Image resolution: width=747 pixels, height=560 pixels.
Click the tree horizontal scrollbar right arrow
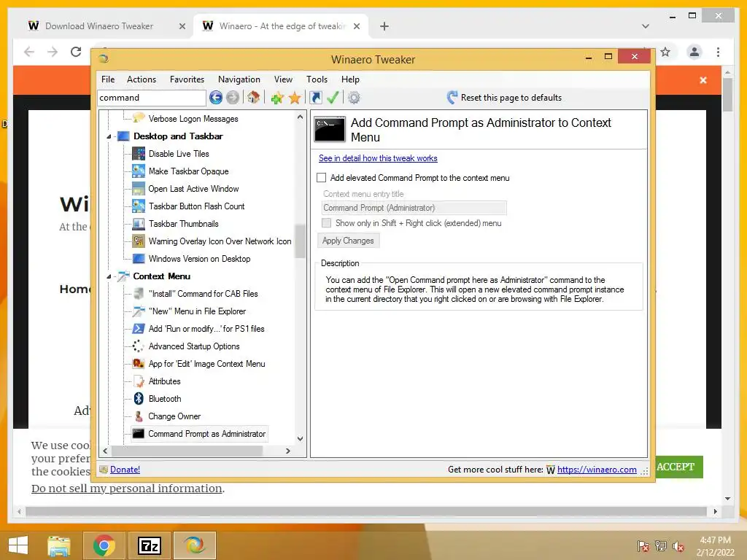tap(287, 451)
